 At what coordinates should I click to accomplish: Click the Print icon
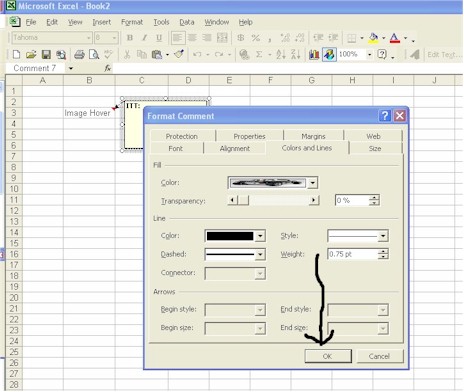(79, 54)
